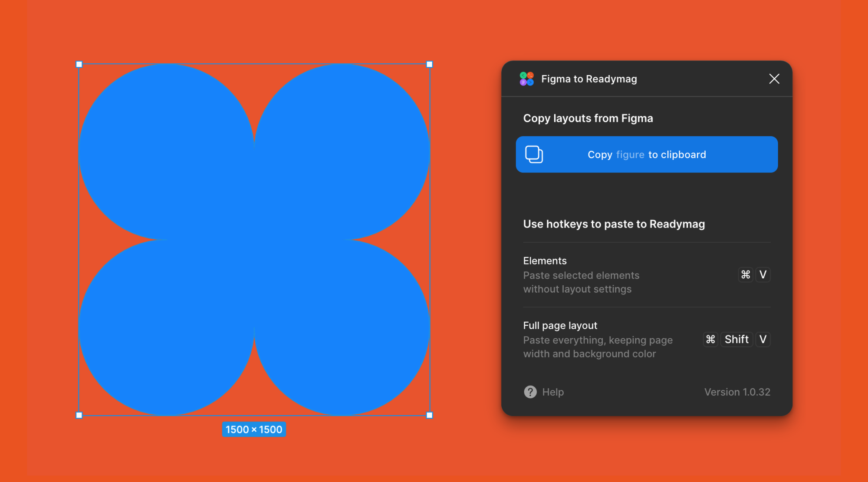Click the Version 1.0.32 label
This screenshot has height=482, width=868.
(x=737, y=392)
